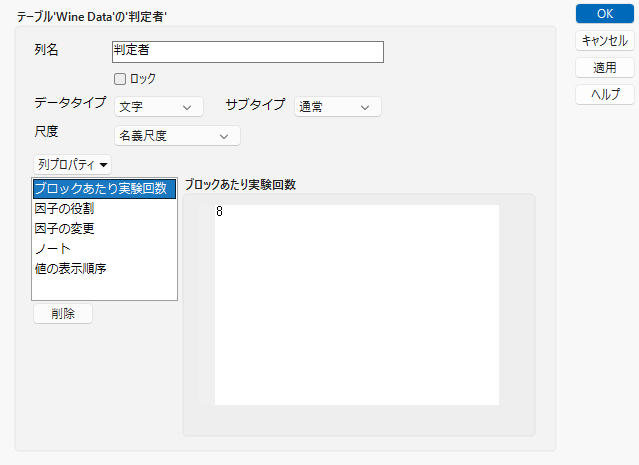Open the データタイプ dropdown showing 文字
Image resolution: width=639 pixels, height=465 pixels.
(159, 107)
